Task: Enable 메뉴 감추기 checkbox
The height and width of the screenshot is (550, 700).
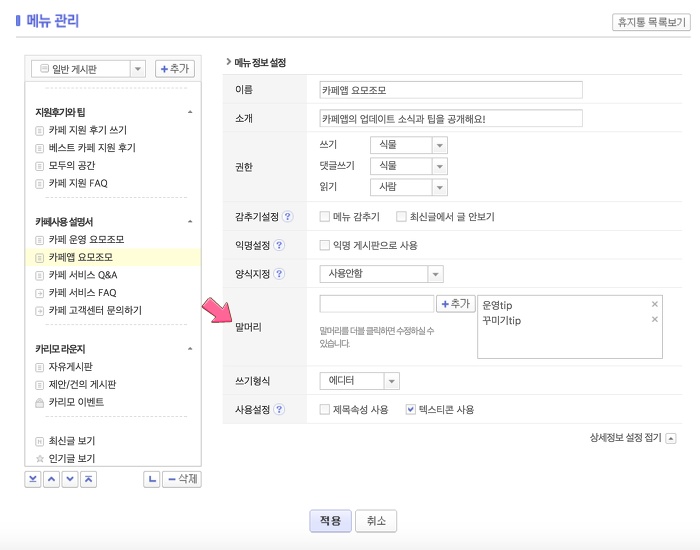Action: tap(325, 217)
